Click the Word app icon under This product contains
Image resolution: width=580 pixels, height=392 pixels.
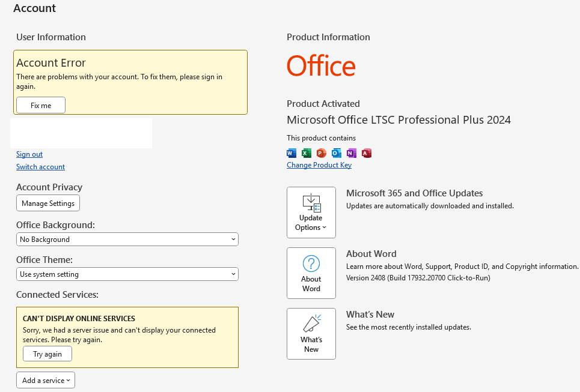292,153
